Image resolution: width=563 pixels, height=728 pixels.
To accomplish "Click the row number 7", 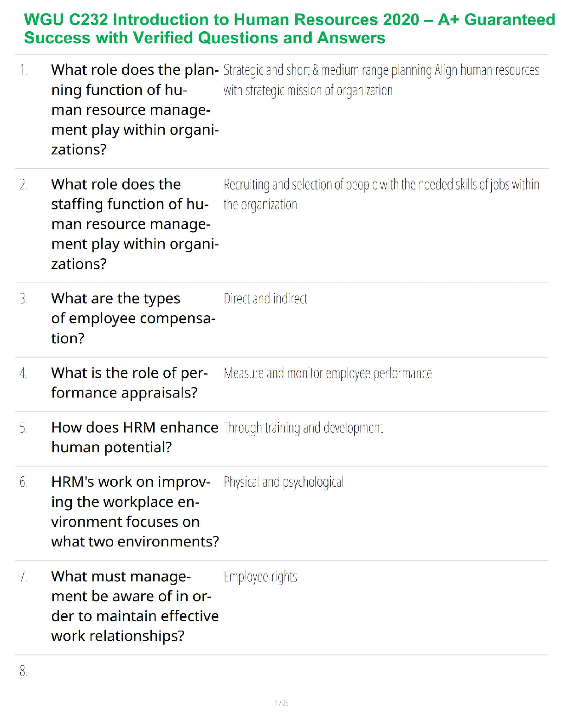I will (x=23, y=576).
